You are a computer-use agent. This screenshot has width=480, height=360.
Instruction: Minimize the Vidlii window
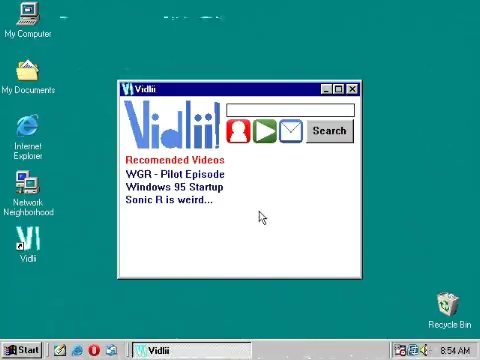pyautogui.click(x=326, y=89)
